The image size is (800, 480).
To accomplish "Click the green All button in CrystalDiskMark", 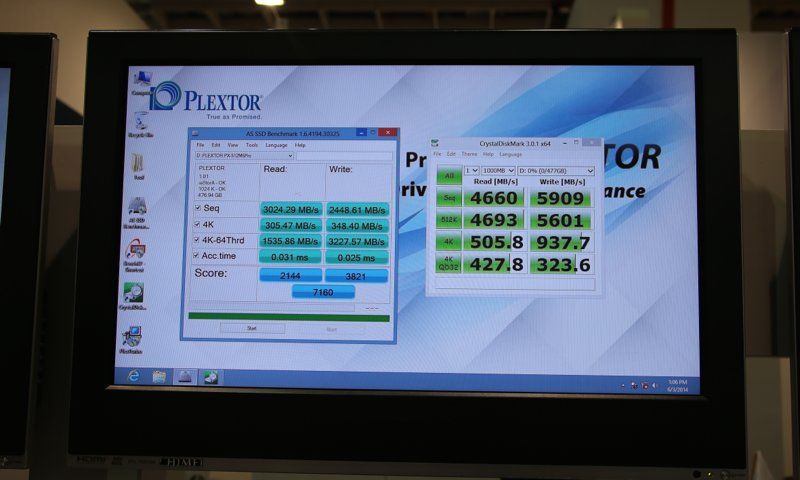I will [447, 175].
